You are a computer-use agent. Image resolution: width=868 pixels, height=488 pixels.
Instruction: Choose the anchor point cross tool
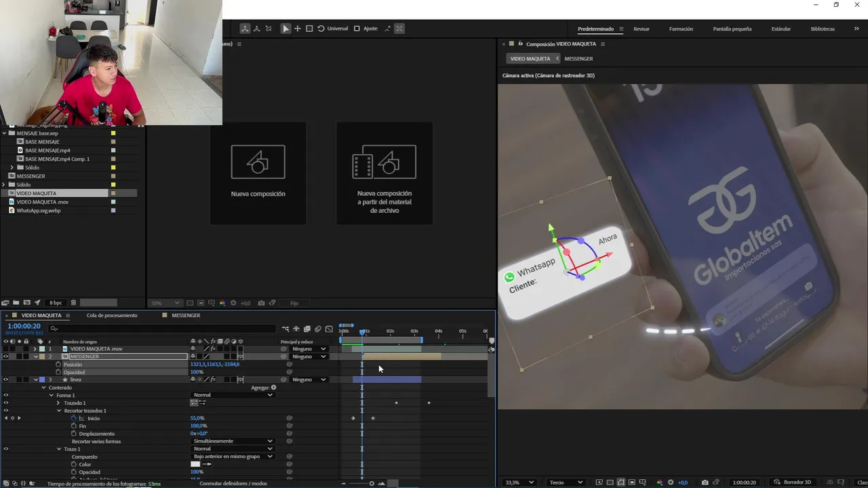297,28
